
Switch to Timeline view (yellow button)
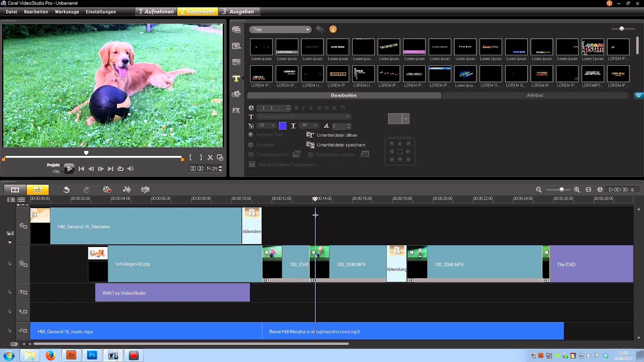click(38, 190)
